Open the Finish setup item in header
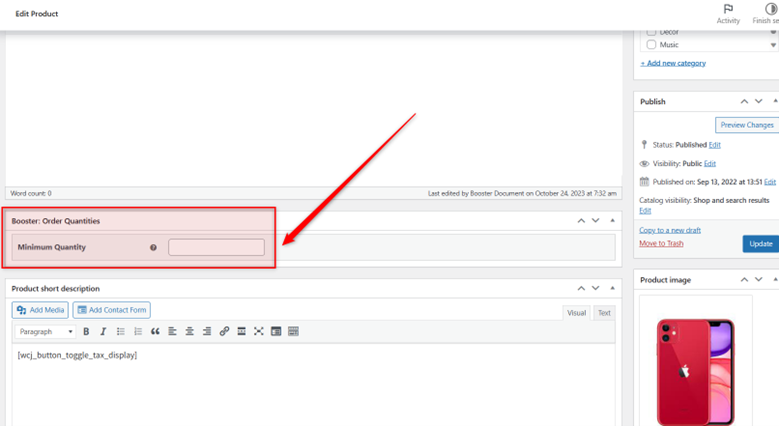This screenshot has height=426, width=779. click(768, 13)
